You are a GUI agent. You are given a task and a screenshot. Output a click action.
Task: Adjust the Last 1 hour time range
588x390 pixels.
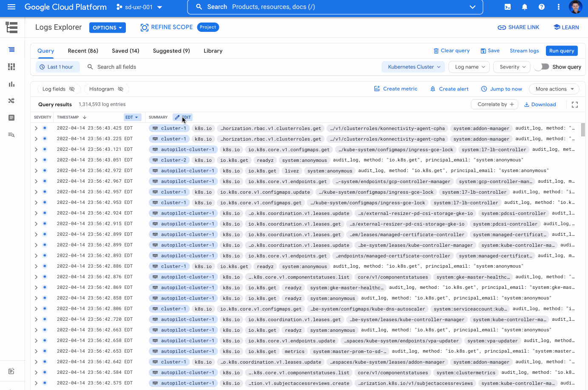click(57, 67)
